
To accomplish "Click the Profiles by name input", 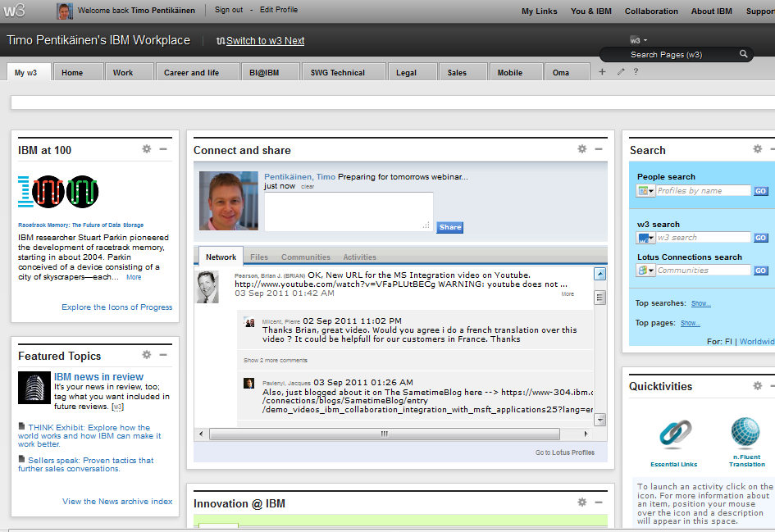I will (704, 191).
